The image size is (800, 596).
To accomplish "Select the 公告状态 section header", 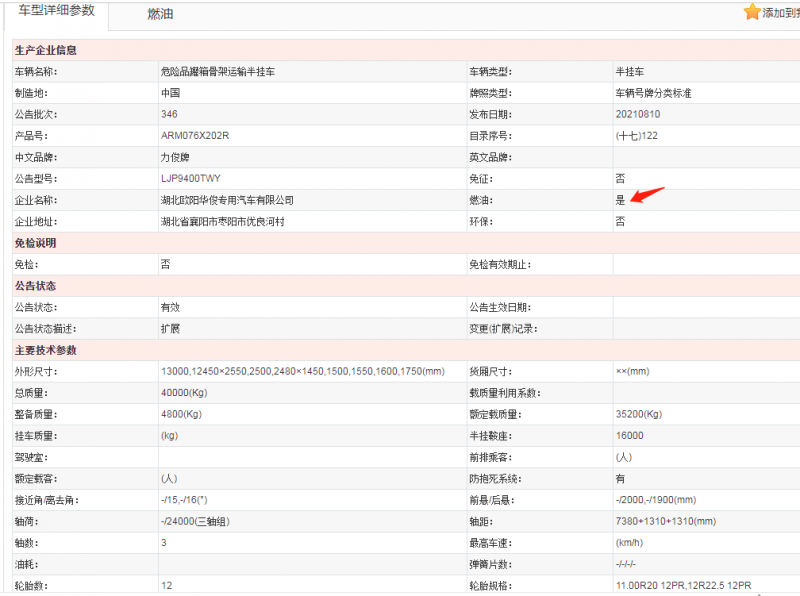I will (36, 286).
